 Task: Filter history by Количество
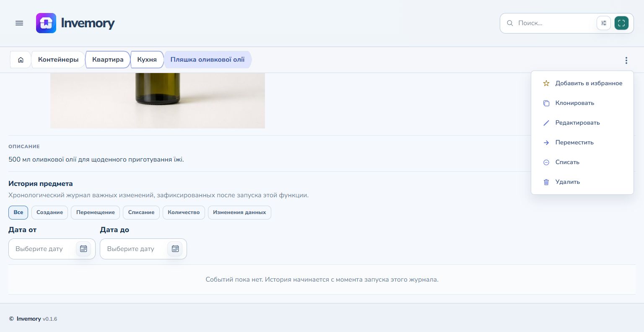coord(184,212)
